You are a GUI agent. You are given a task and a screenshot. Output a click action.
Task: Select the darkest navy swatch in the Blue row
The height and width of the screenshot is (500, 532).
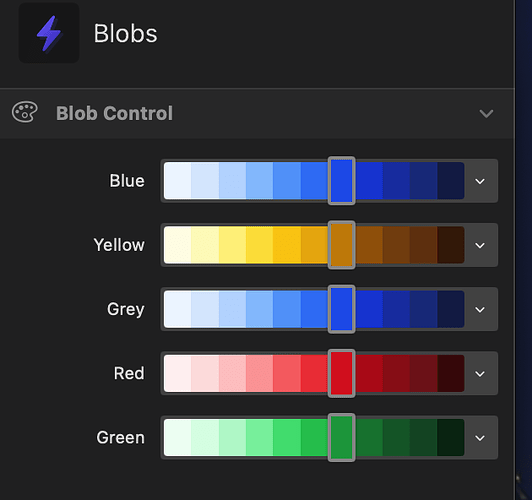pos(451,181)
